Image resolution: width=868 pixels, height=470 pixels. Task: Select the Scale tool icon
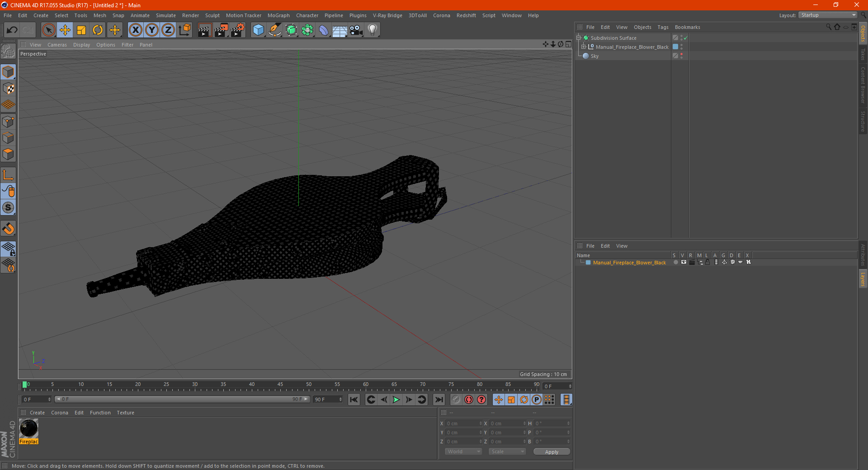(x=81, y=30)
